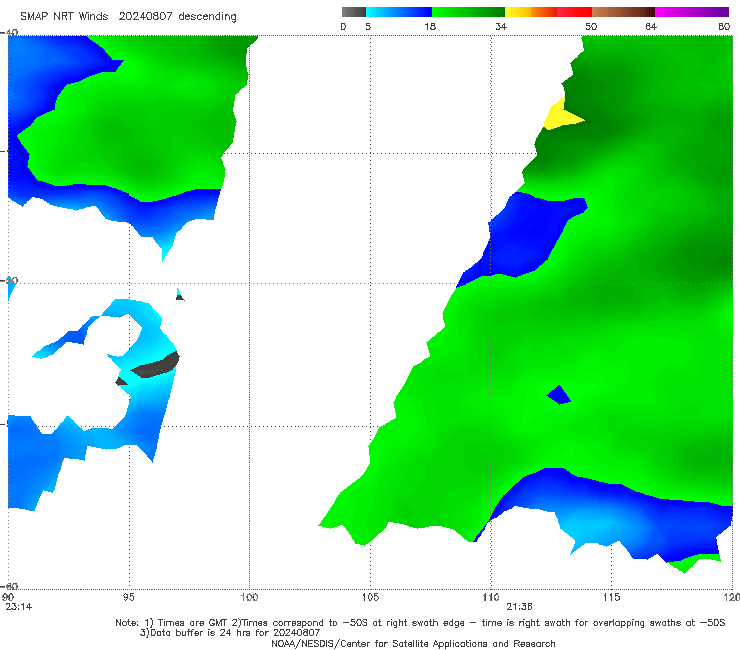Click the yellow-orange color bar segment

tap(531, 12)
